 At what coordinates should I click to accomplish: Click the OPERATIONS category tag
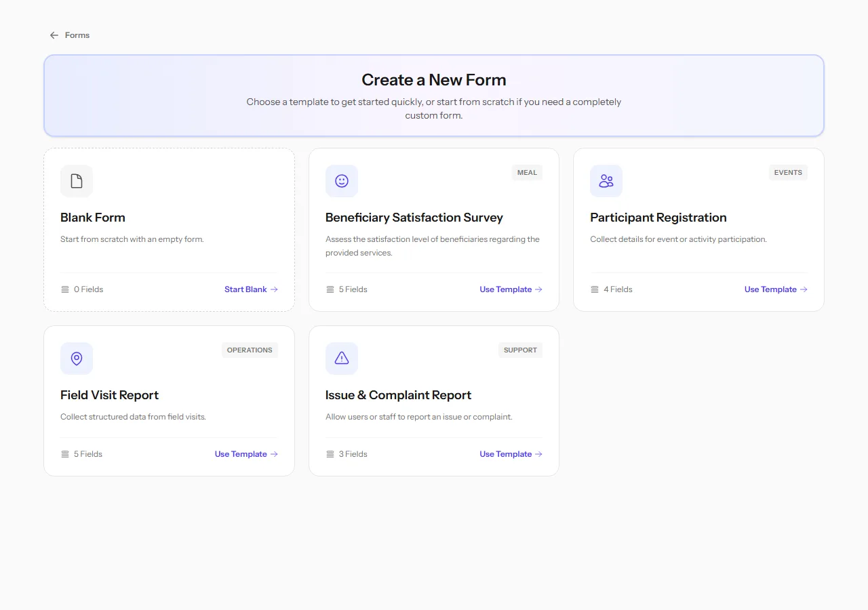pyautogui.click(x=250, y=350)
